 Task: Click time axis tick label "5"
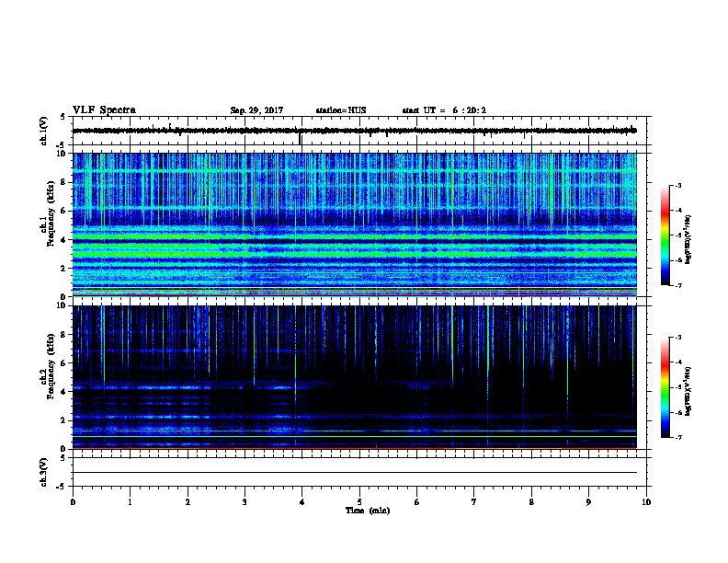359,502
